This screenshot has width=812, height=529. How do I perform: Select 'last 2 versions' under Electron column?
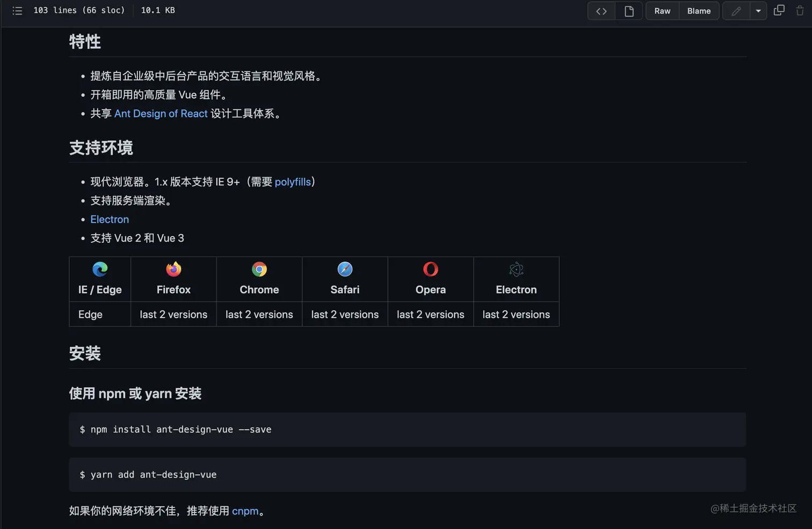[516, 314]
